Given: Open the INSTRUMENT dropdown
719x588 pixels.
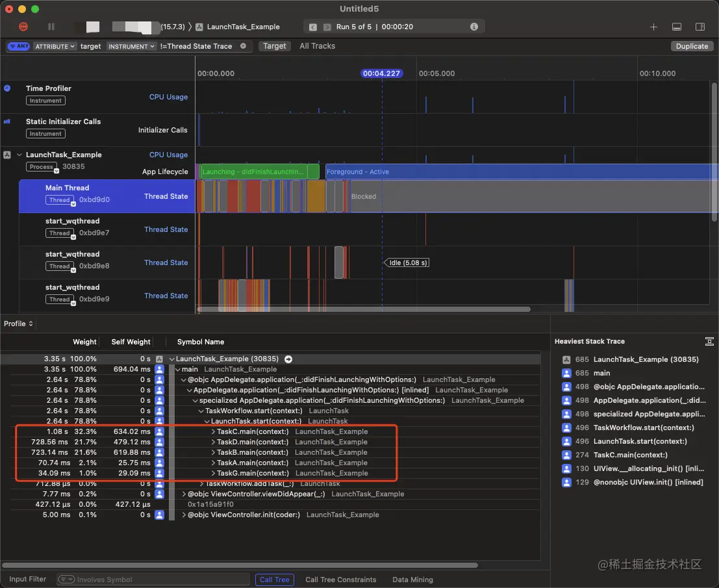Looking at the screenshot, I should 131,46.
